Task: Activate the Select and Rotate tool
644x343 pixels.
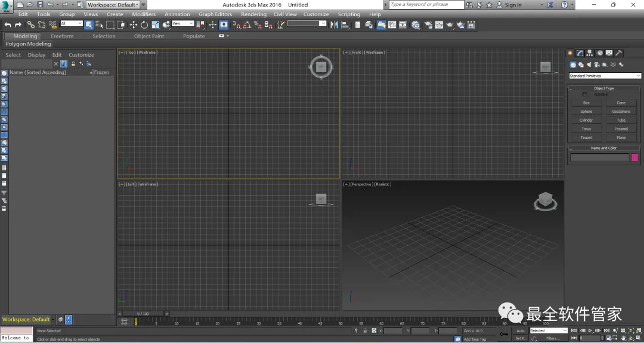Action: (x=144, y=25)
